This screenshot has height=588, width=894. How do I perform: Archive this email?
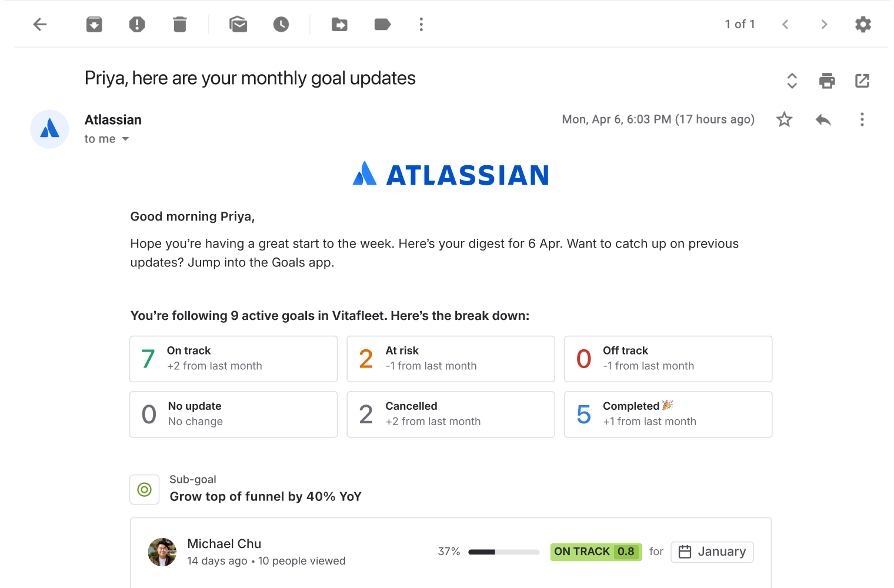click(x=94, y=24)
